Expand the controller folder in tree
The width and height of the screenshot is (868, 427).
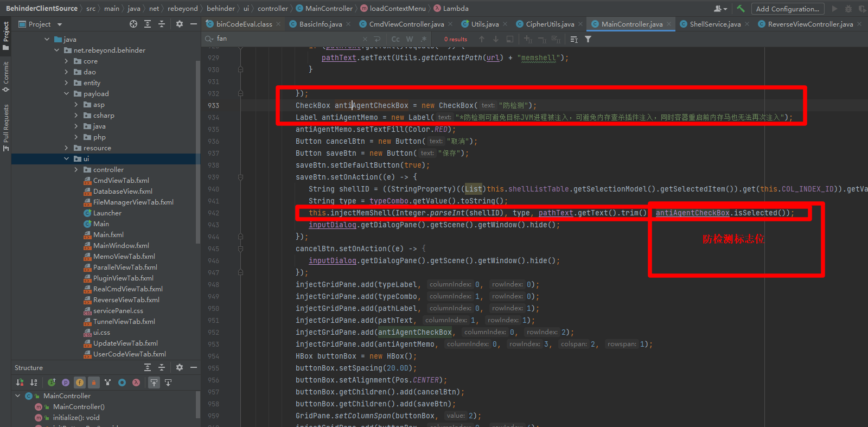[76, 170]
